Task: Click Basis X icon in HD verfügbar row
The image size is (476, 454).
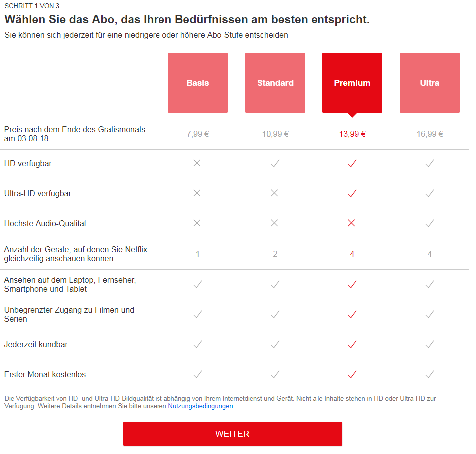Action: (197, 163)
